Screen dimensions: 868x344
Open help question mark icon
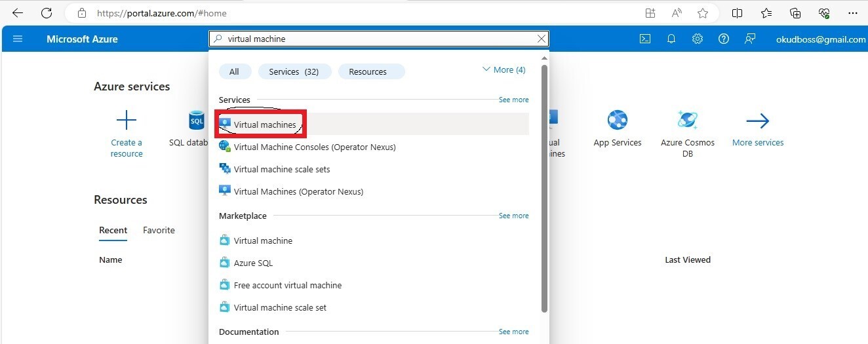point(724,39)
